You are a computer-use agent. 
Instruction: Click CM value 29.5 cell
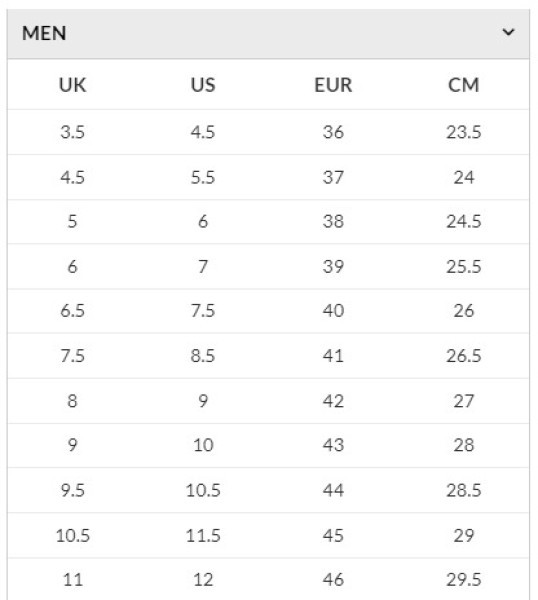pos(464,580)
